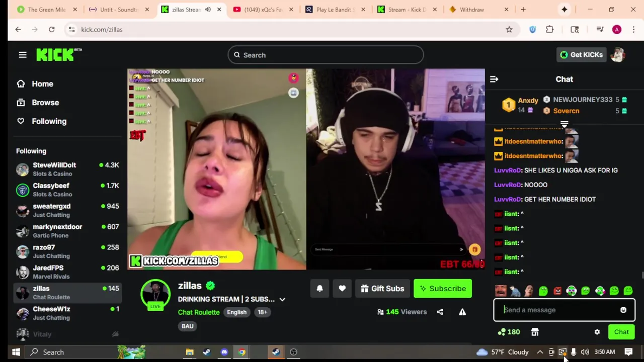Viewport: 644px width, 362px height.
Task: Click the notification bell for zillas
Action: pyautogui.click(x=319, y=289)
